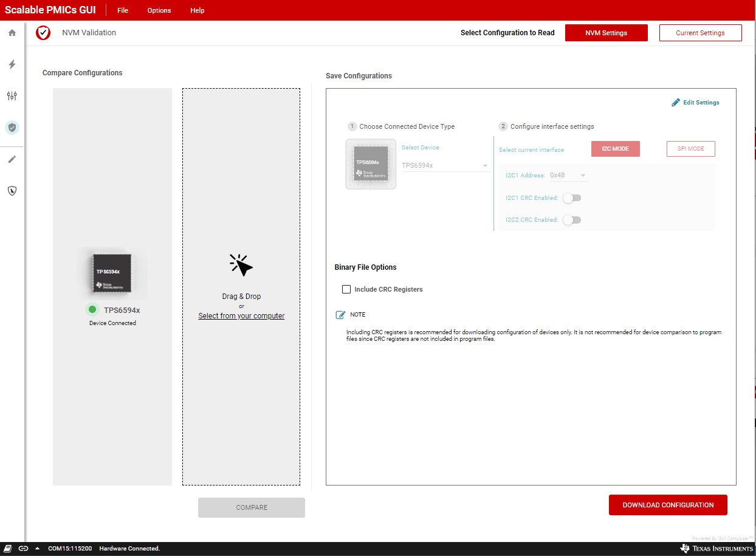This screenshot has width=756, height=556.
Task: Open the Home page from the sidebar
Action: [12, 33]
